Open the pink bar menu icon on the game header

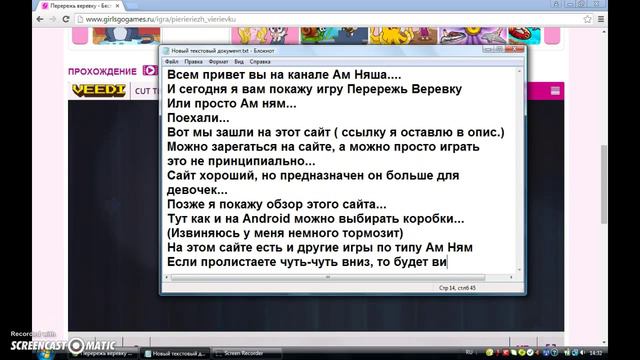[x=555, y=91]
